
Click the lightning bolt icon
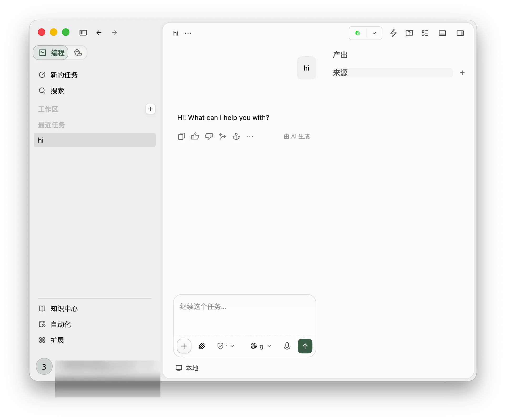tap(393, 33)
